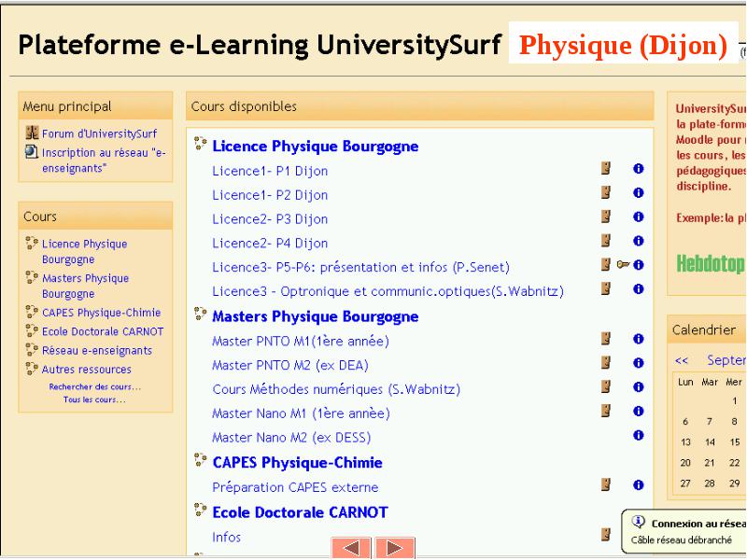
Task: Show info for Licence3- P5-P6 course
Action: (639, 265)
